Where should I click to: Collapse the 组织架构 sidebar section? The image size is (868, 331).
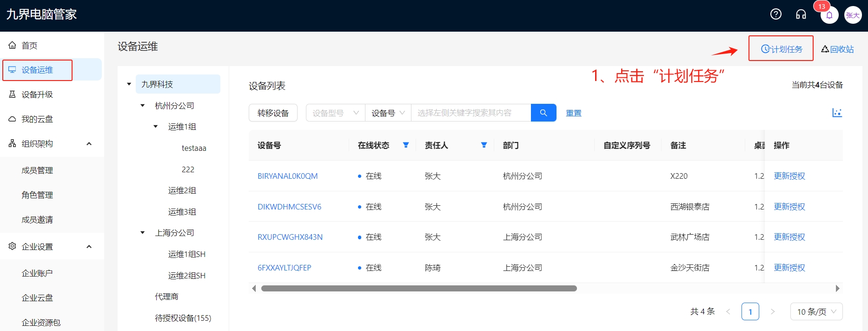coord(89,144)
